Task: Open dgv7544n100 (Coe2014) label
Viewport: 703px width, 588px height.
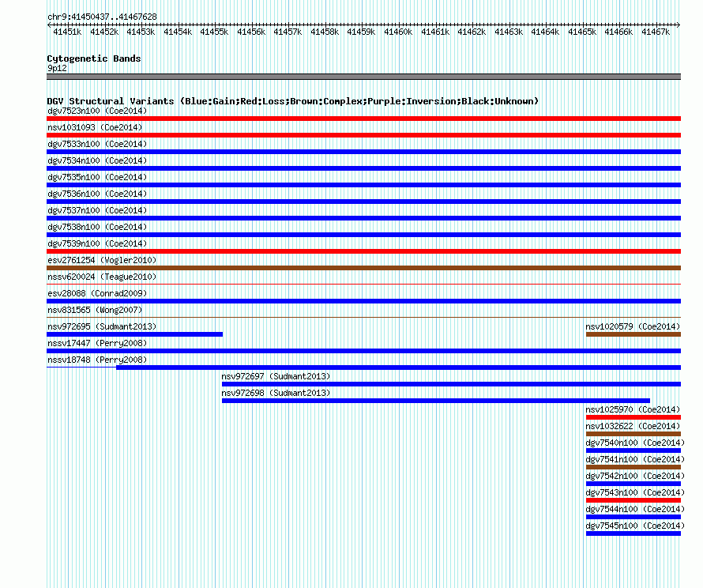Action: click(x=635, y=509)
